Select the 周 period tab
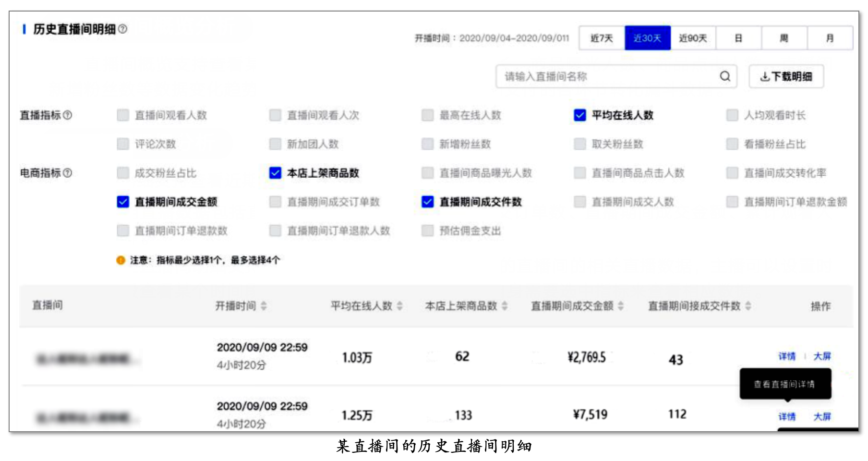The image size is (868, 461). click(784, 38)
